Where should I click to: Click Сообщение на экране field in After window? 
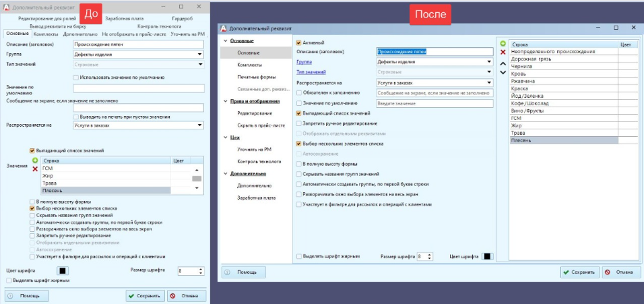coord(434,93)
